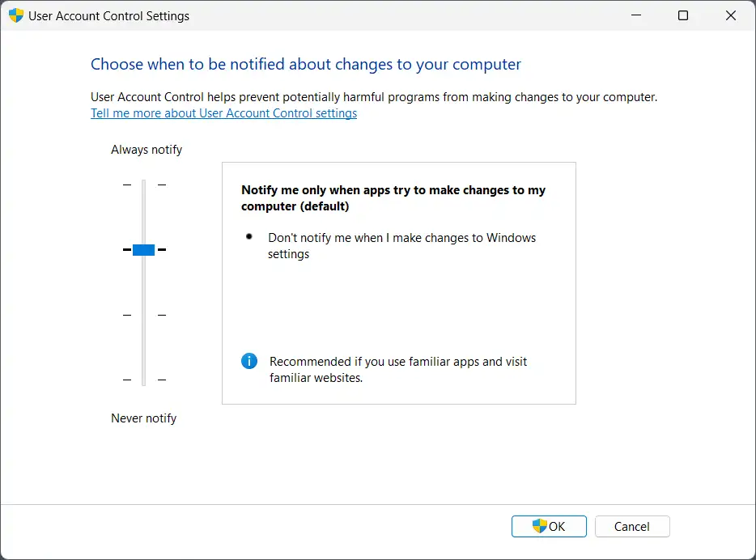This screenshot has width=756, height=560.
Task: Click the 'Always notify' label
Action: pyautogui.click(x=147, y=150)
